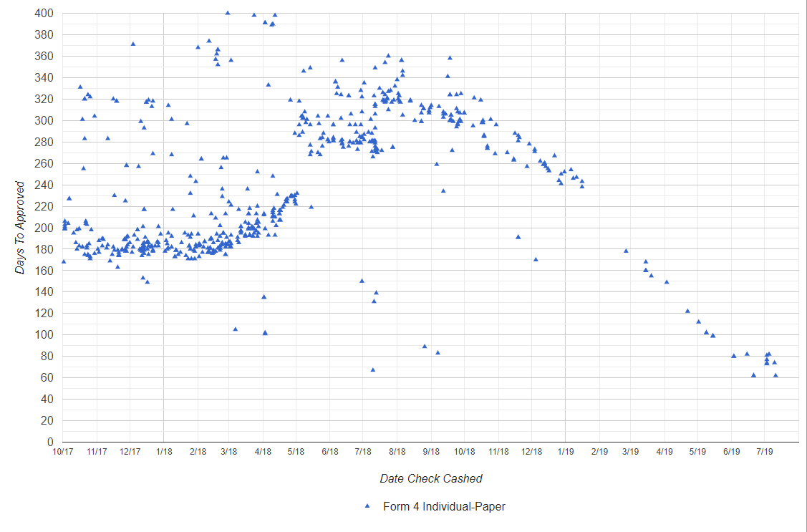The height and width of the screenshot is (532, 807).
Task: Click the 80 y-axis label
Action: (47, 356)
